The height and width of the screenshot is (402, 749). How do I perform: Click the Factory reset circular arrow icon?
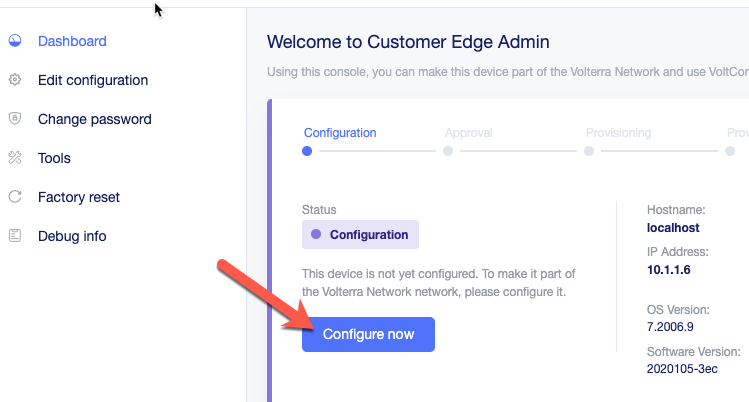coord(14,197)
